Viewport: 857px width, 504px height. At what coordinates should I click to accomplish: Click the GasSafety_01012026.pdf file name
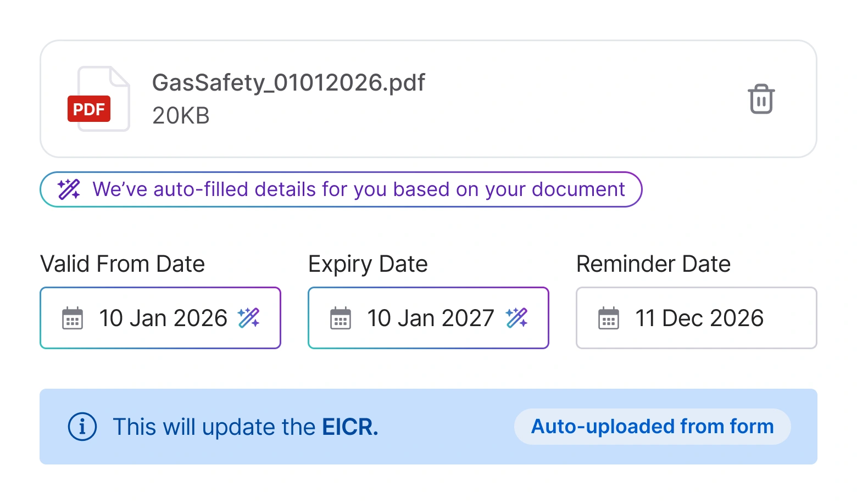click(288, 83)
